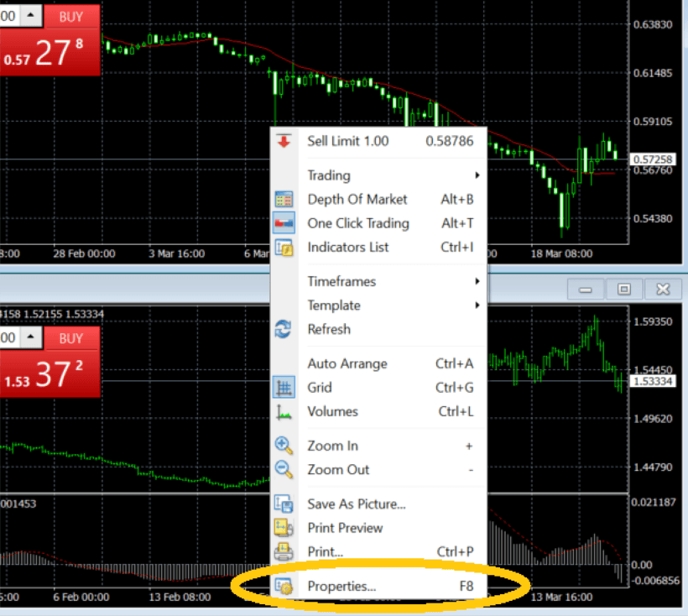Click the Print Preview icon

tap(284, 528)
